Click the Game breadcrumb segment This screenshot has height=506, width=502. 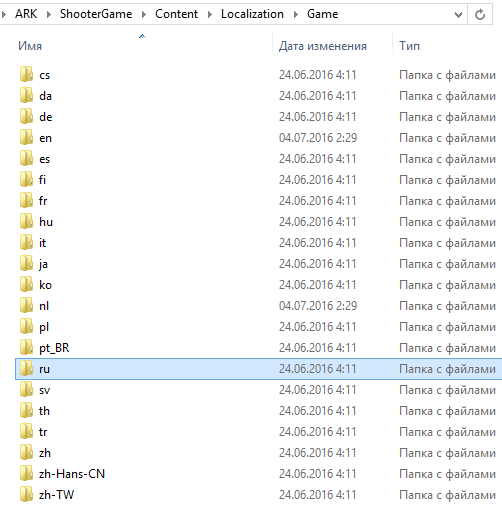[322, 14]
